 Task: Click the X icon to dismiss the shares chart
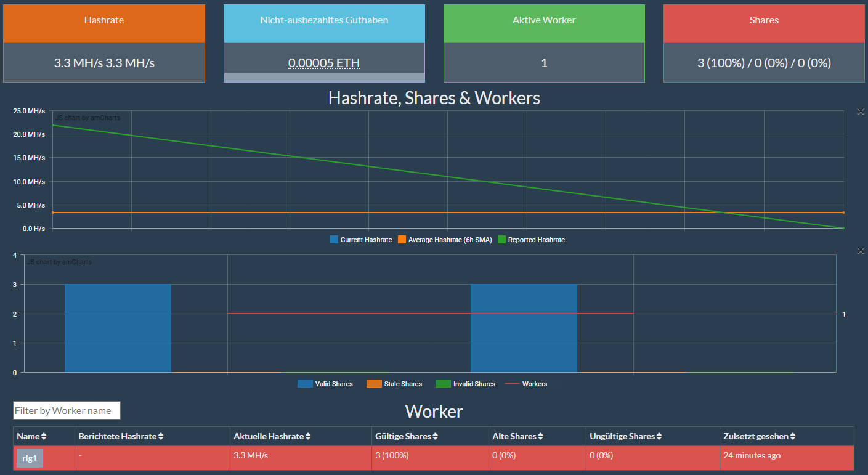point(860,251)
